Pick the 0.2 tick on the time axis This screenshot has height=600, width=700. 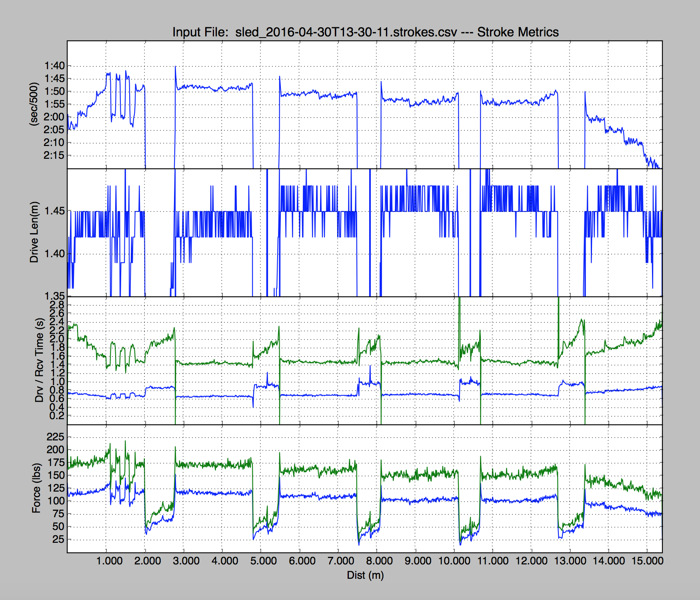pos(57,416)
